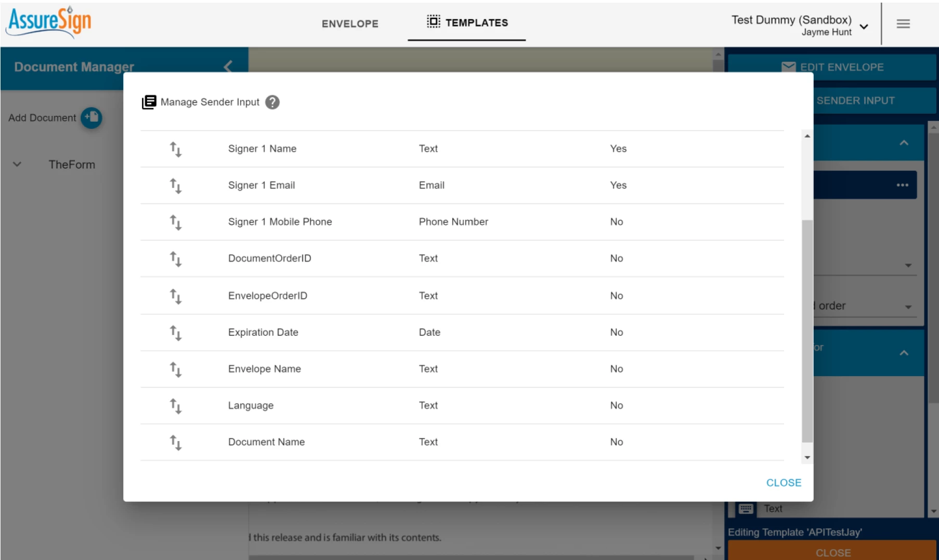This screenshot has width=939, height=560.
Task: Switch to the TEMPLATES tab
Action: coord(467,23)
